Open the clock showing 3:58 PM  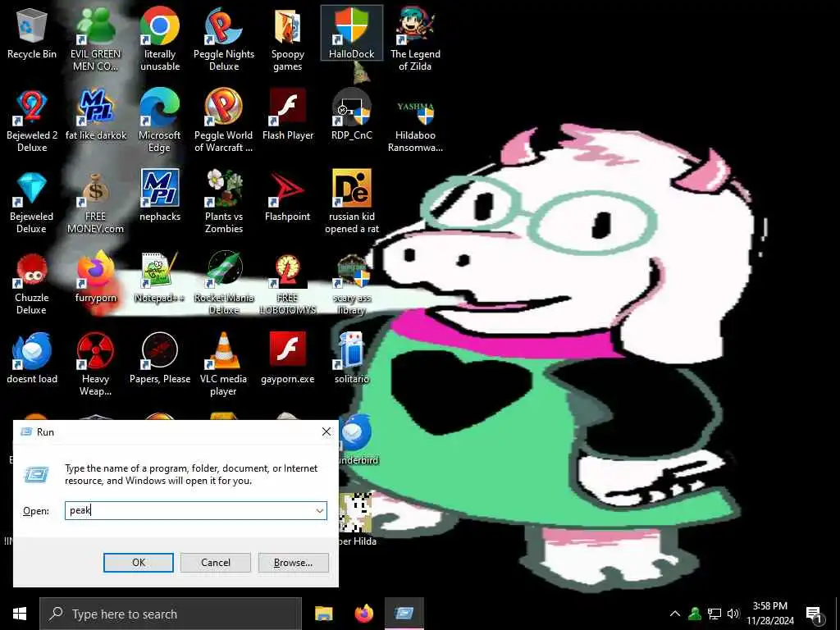click(x=769, y=614)
